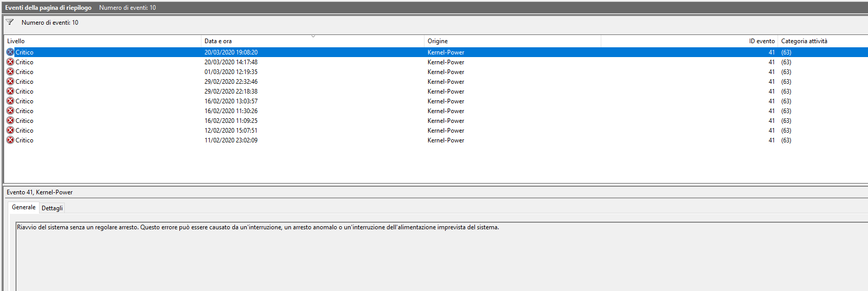The height and width of the screenshot is (291, 868).
Task: Click the Eventi della pagina di riepilogo title
Action: pyautogui.click(x=48, y=8)
